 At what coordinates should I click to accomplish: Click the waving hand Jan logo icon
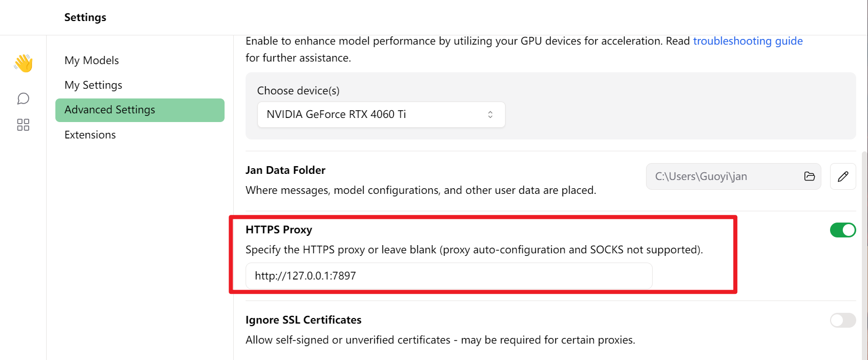coord(24,63)
